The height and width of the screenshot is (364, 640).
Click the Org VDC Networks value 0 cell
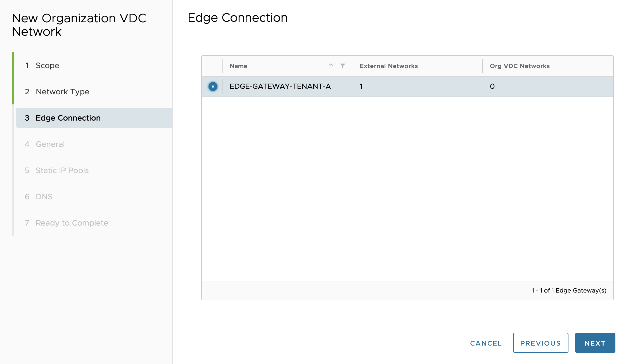coord(492,87)
